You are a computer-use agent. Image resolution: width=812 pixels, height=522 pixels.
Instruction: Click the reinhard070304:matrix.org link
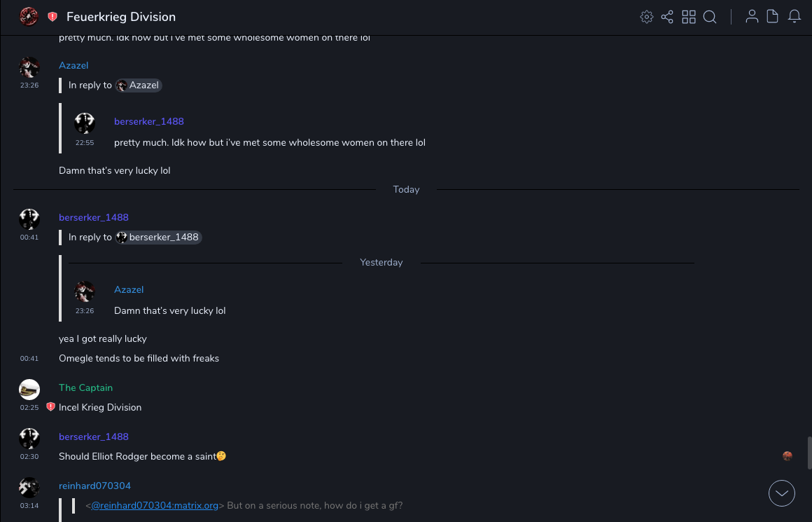[x=155, y=505]
